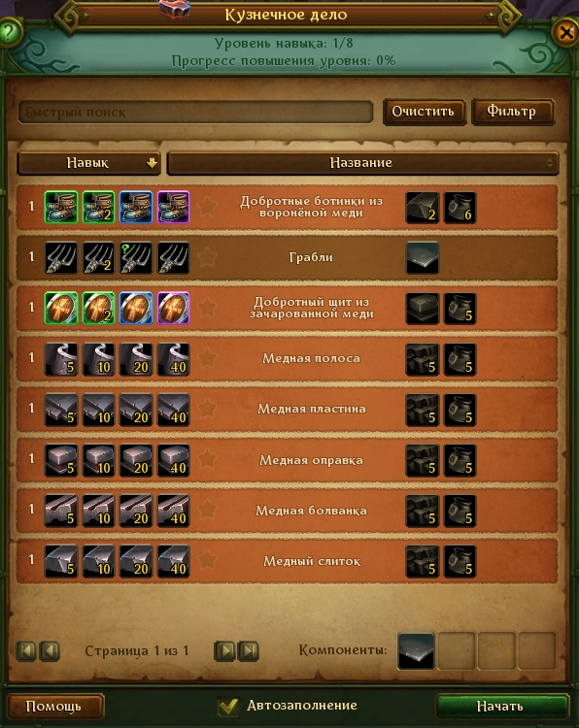Click the Начать button

pos(502,707)
